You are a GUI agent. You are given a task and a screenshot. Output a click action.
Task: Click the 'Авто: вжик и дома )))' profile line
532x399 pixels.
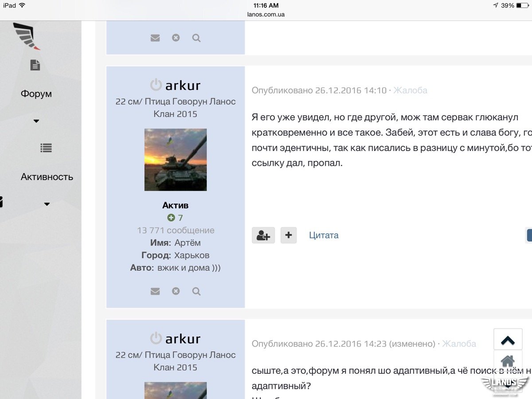tap(176, 267)
